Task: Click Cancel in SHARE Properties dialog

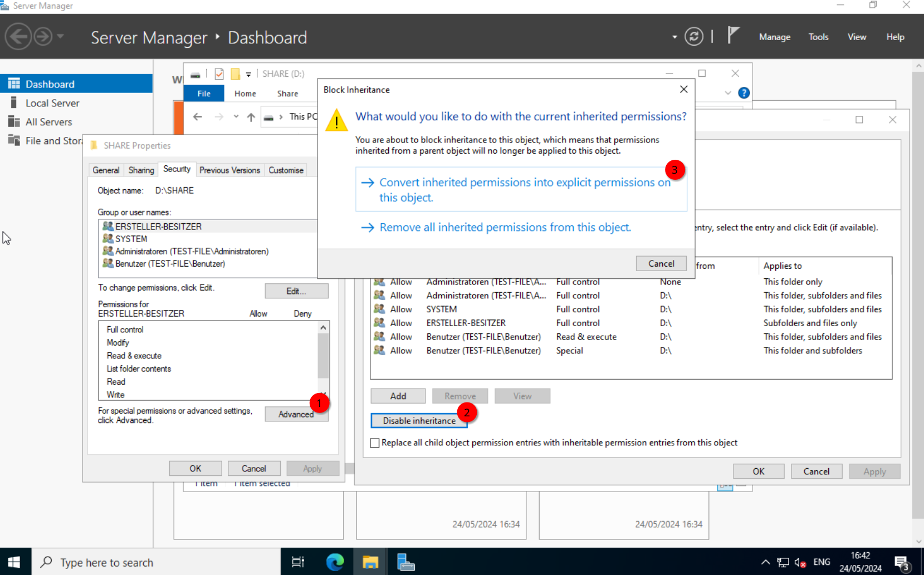Action: click(253, 469)
